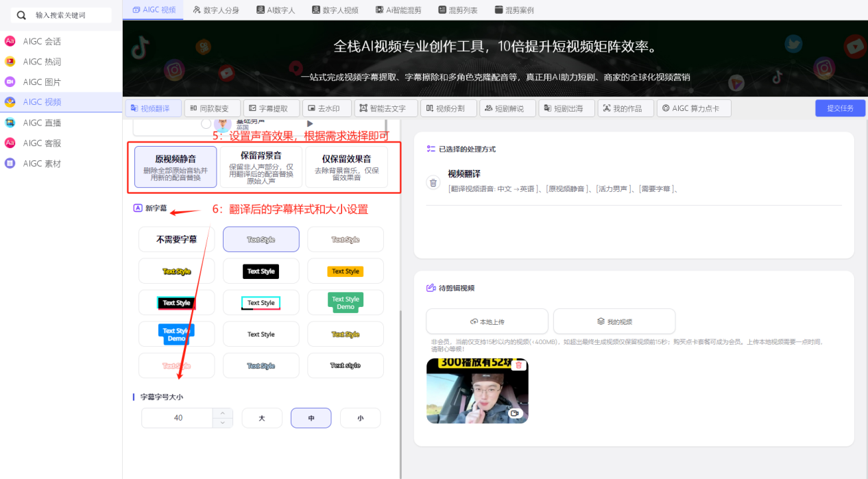868x479 pixels.
Task: Delete the 视频翻译 task with trash icon
Action: pyautogui.click(x=433, y=182)
